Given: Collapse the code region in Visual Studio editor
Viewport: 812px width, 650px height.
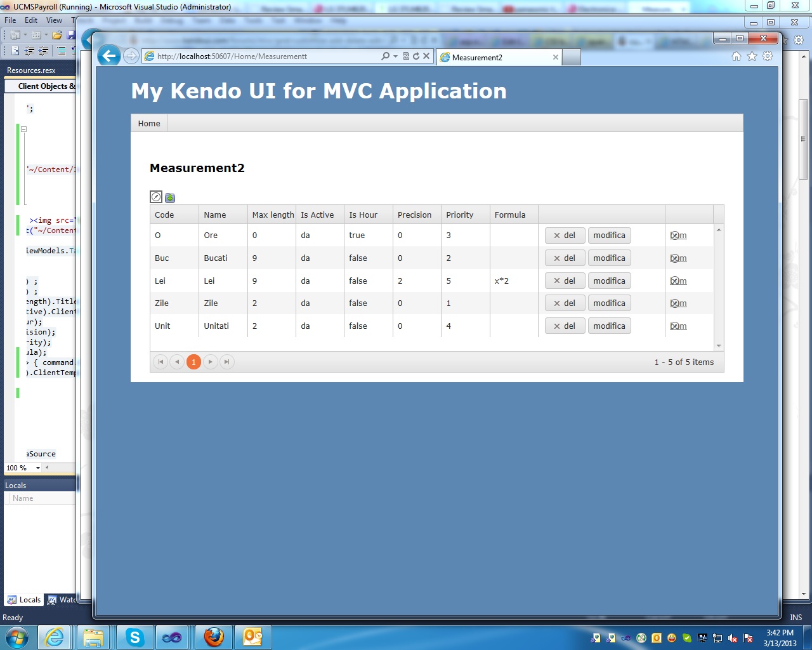Looking at the screenshot, I should point(23,129).
